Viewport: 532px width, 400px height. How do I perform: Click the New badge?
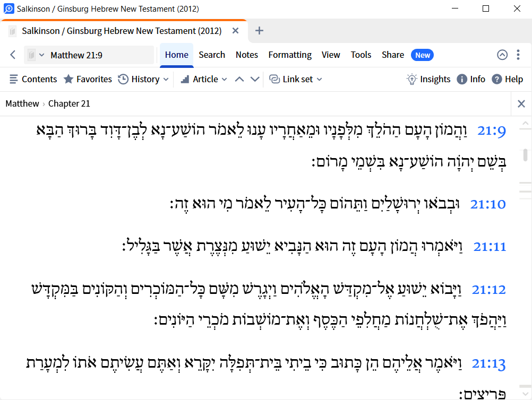coord(423,55)
